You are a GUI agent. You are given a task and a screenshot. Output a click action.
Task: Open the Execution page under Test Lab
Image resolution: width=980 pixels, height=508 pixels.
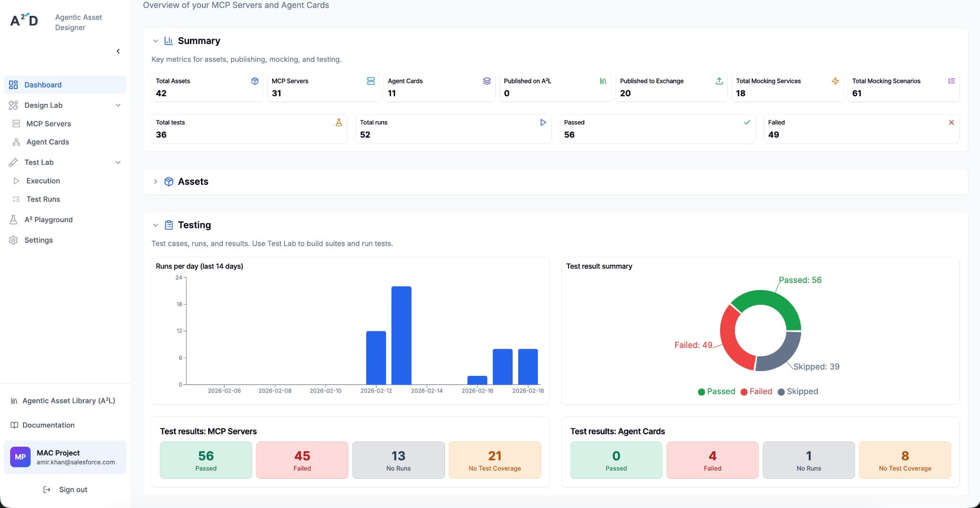click(x=43, y=181)
